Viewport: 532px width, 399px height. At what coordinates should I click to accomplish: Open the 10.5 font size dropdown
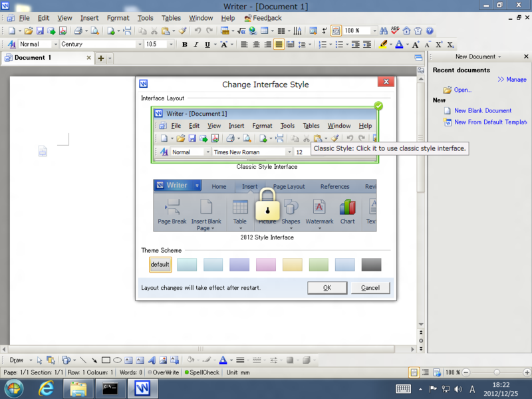click(171, 45)
